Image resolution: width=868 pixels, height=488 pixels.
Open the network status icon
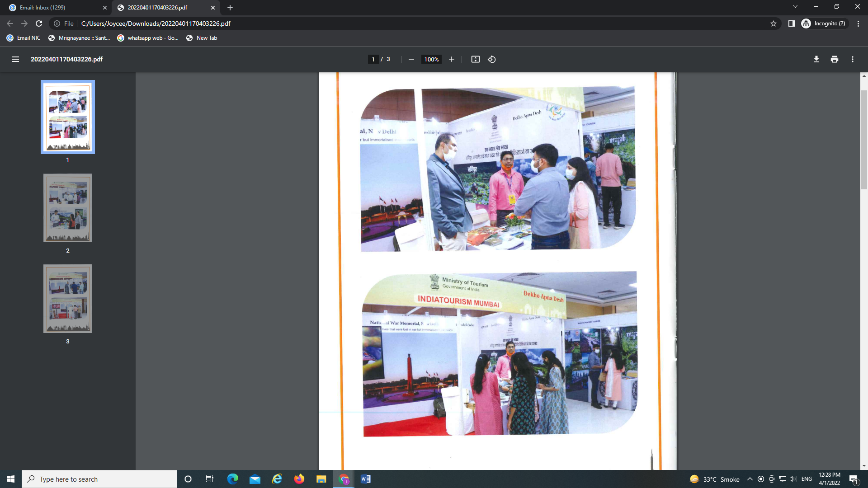pyautogui.click(x=783, y=479)
